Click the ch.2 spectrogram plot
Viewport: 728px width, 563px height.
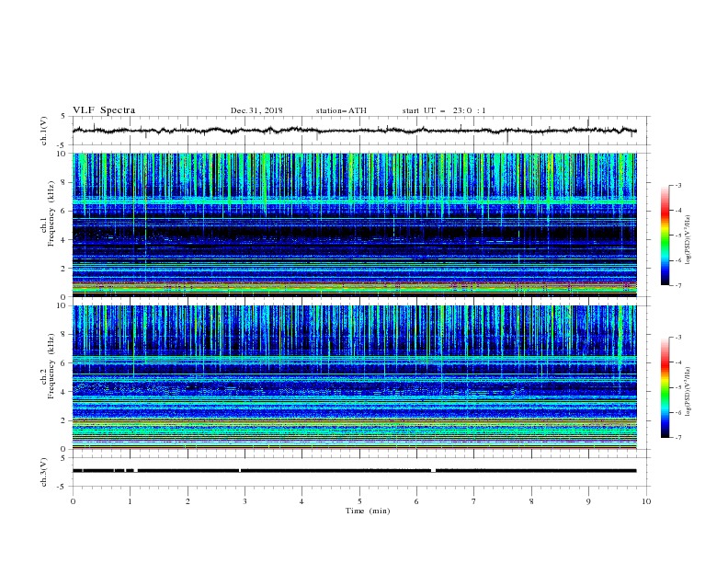354,377
